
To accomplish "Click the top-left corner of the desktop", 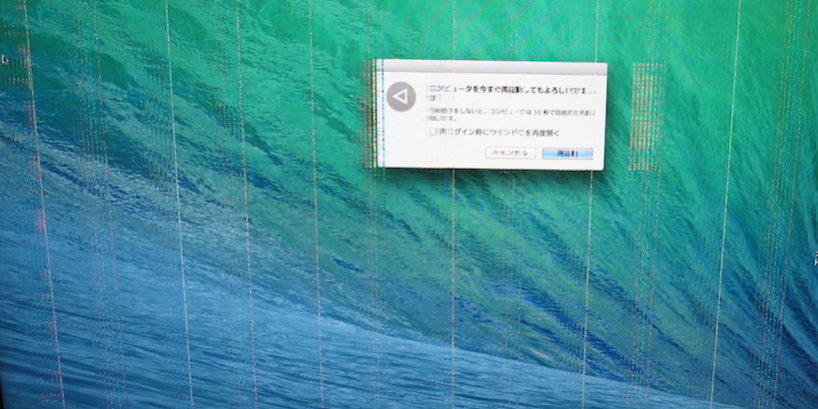I will click(5, 5).
